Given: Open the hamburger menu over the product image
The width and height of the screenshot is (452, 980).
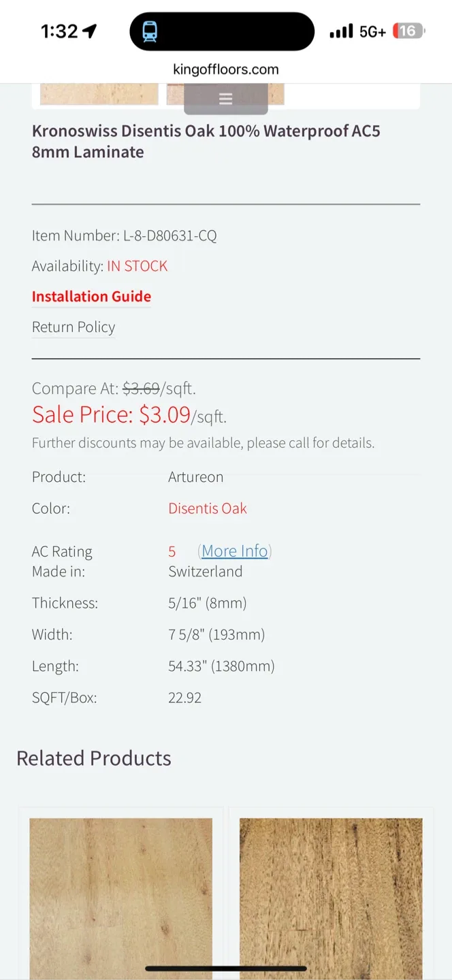Looking at the screenshot, I should click(x=225, y=98).
